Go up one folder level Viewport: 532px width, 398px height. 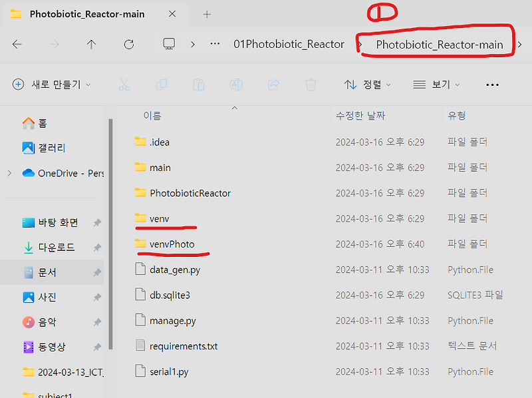tap(91, 44)
